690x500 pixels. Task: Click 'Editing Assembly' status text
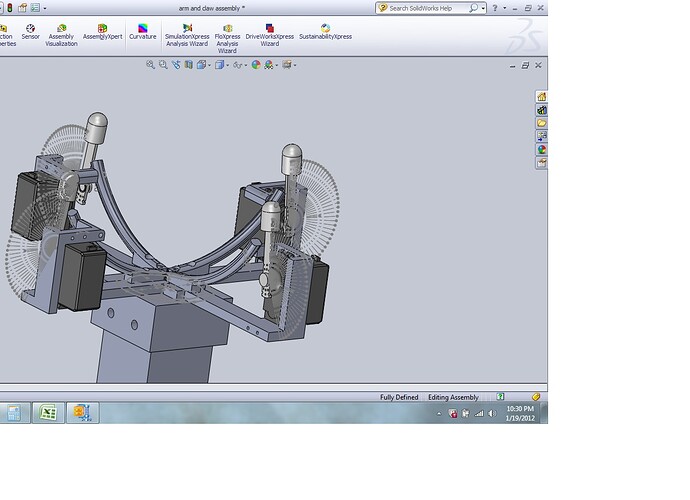[453, 397]
